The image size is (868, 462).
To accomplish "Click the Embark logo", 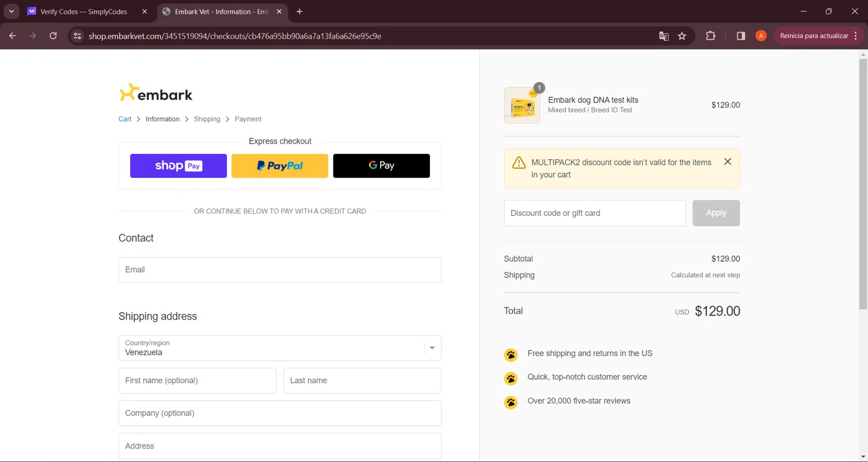I will point(156,93).
